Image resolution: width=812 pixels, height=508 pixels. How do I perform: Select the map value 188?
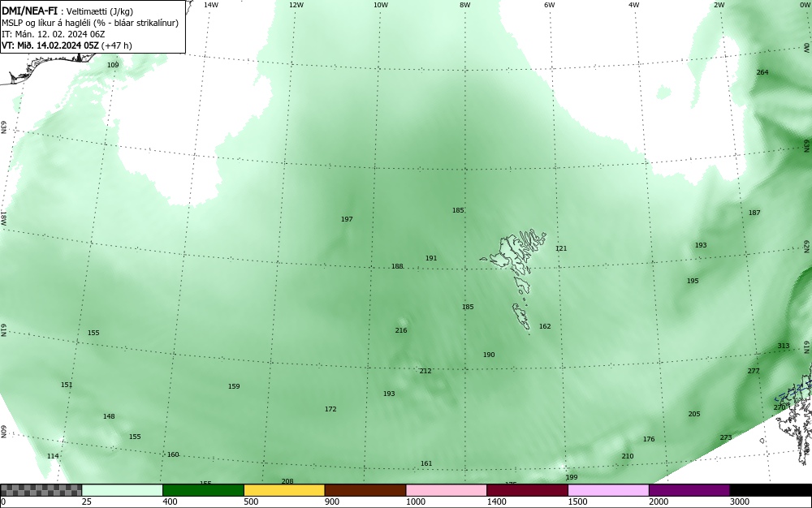click(x=397, y=266)
